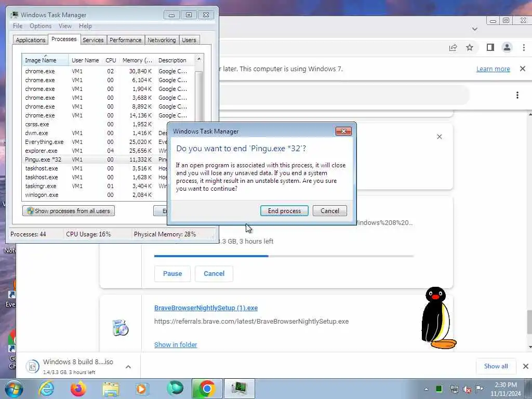Screen dimensions: 532x399
Task: Click the muted volume tray icon
Action: (x=467, y=389)
